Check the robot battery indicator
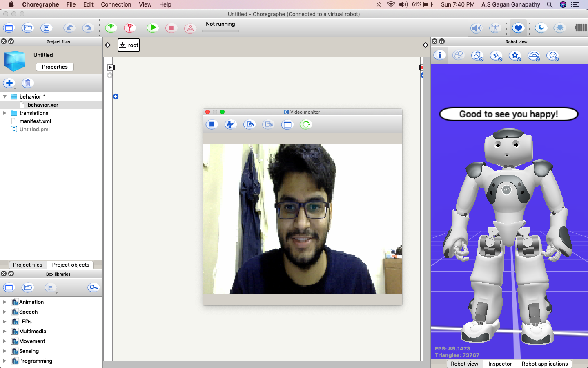 pyautogui.click(x=581, y=28)
